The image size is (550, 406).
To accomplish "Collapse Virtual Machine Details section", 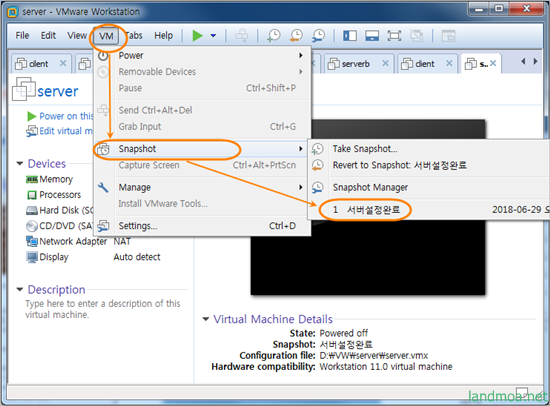I will point(206,319).
